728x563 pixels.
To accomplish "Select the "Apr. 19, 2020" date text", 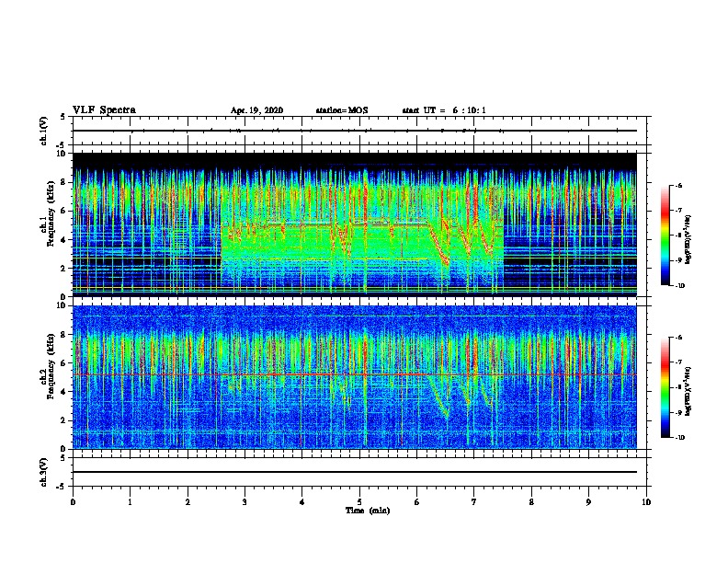I will tap(256, 110).
